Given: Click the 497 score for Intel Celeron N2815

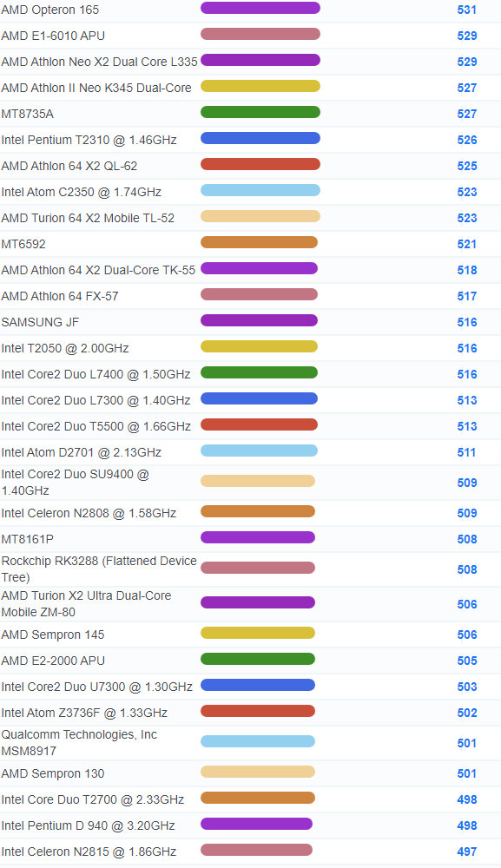Looking at the screenshot, I should [466, 852].
